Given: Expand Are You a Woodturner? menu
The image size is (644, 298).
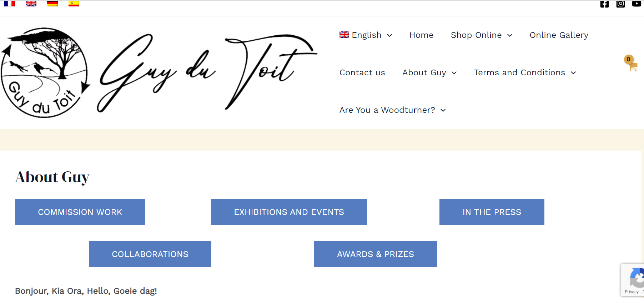Looking at the screenshot, I should 393,110.
